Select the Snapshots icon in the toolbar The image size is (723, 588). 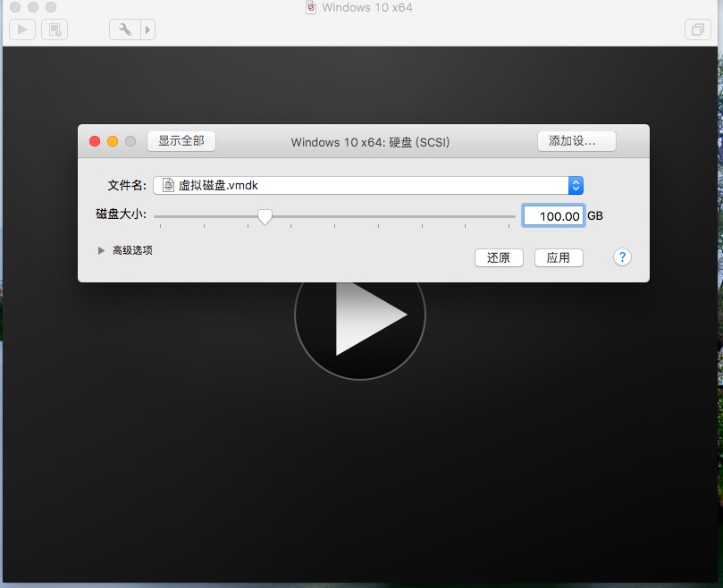click(x=54, y=29)
